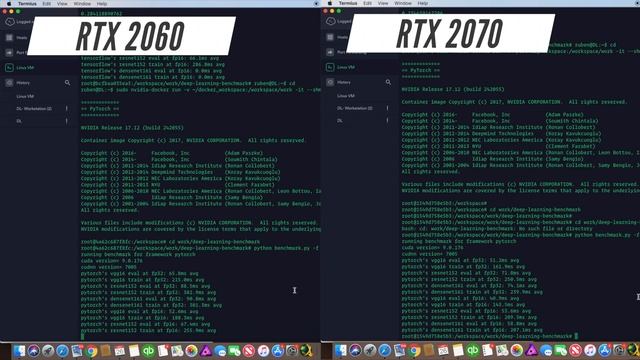Screen dimensions: 640x360
Task: Open Google Chrome in the left dock
Action: click(x=92, y=351)
